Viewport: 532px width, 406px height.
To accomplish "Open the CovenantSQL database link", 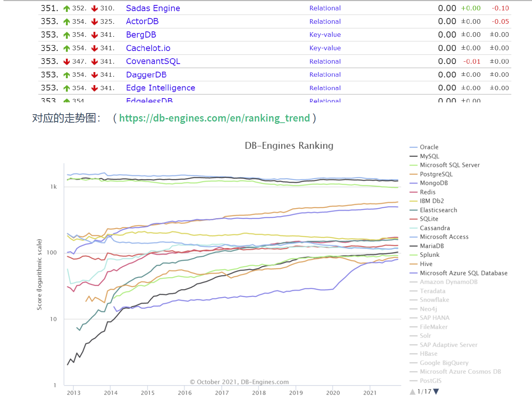I will point(153,61).
